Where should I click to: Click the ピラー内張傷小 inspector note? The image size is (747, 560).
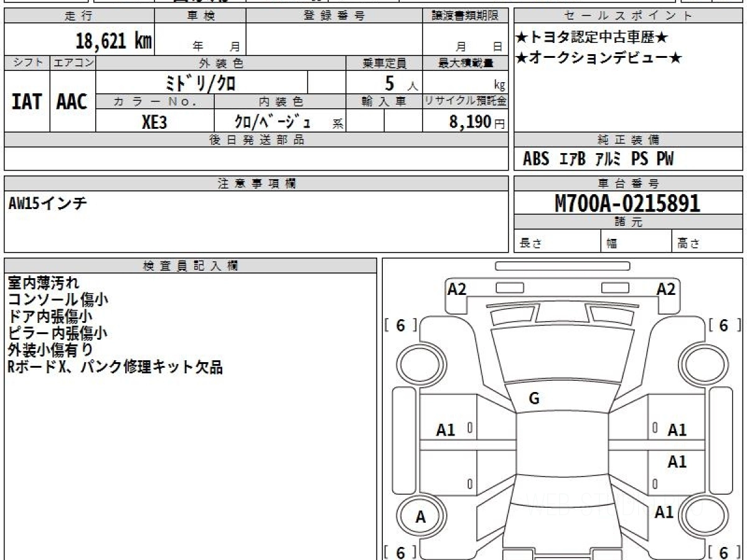coord(58,333)
